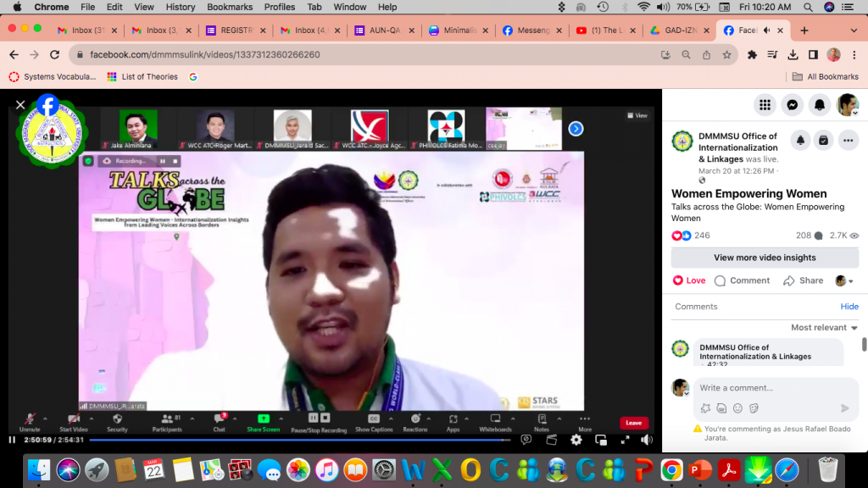Screen dimensions: 868x488
Task: Switch to the Messenger tab
Action: tap(532, 30)
